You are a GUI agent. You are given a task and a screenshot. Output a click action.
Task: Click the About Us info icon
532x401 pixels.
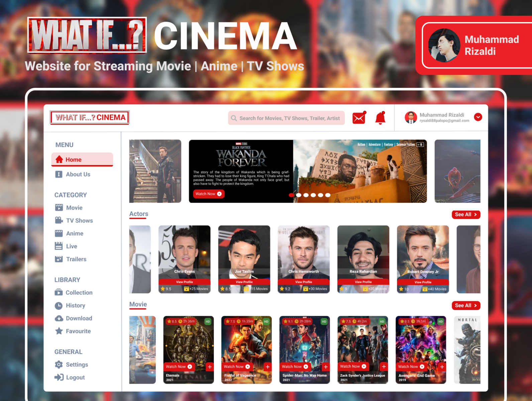[59, 174]
